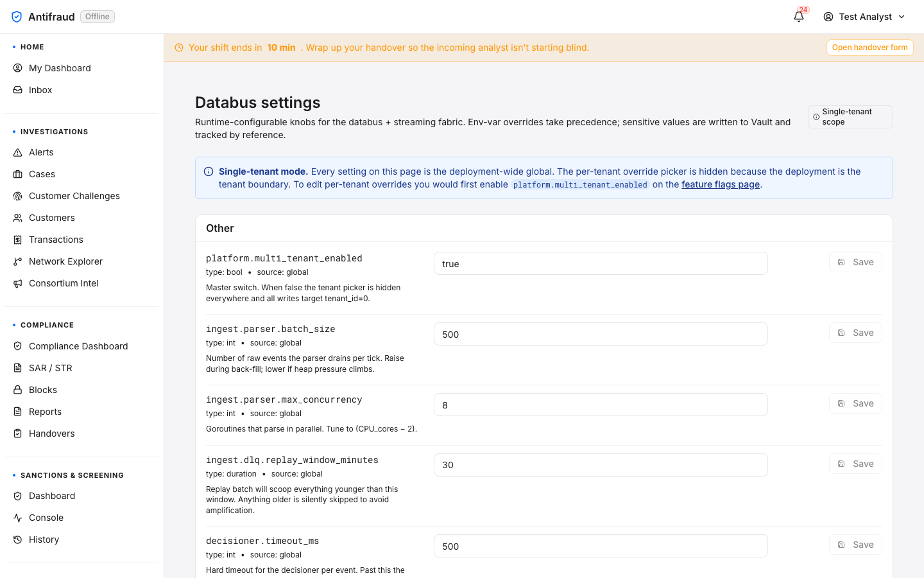The height and width of the screenshot is (578, 924).
Task: Open handover form button
Action: [869, 48]
